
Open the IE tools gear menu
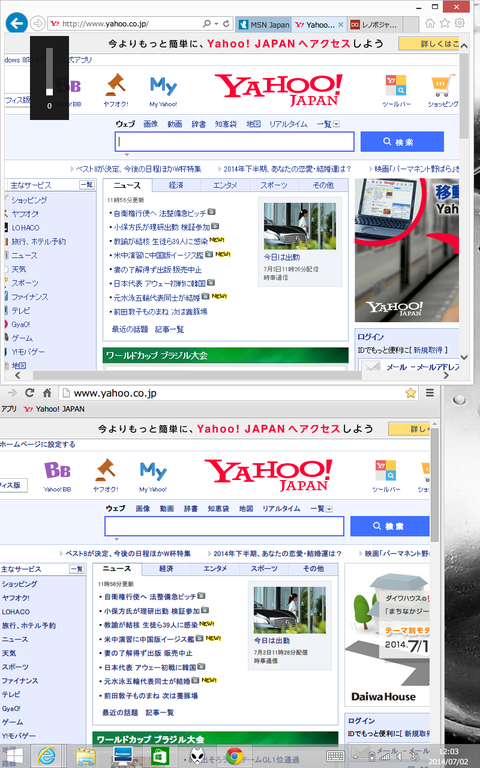[x=459, y=23]
